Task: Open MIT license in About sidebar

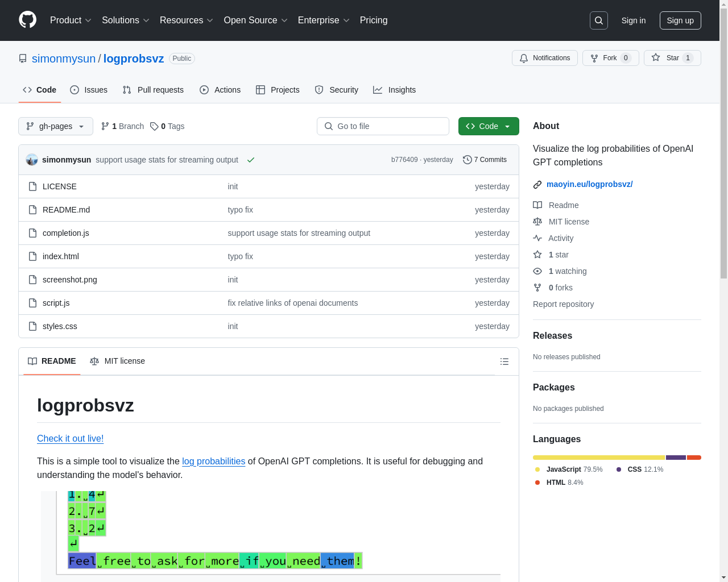Action: click(561, 222)
